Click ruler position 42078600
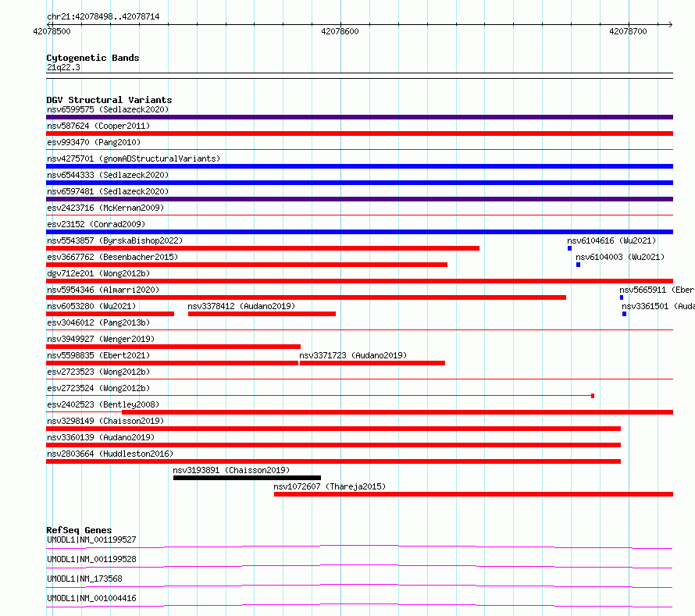Screen dimensions: 695x616 coord(340,31)
